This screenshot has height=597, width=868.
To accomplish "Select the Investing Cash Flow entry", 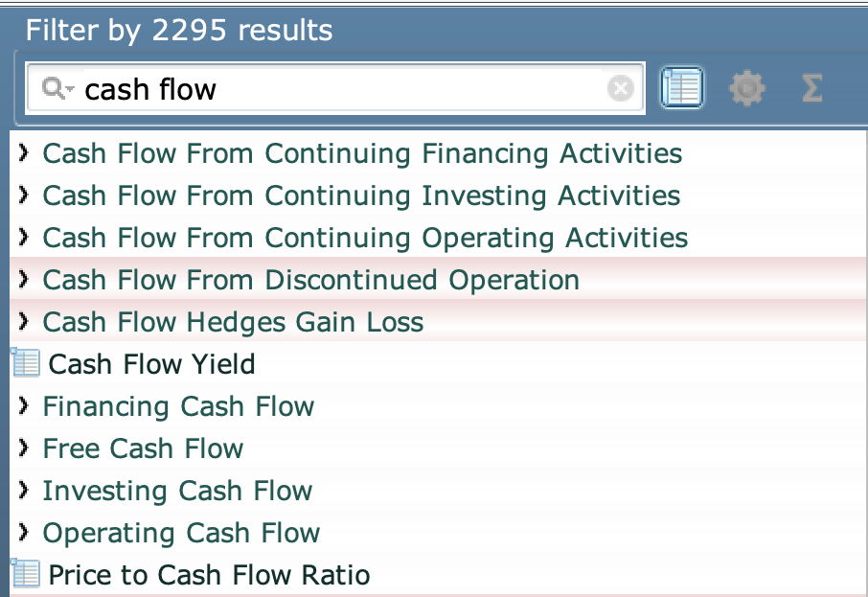I will 177,491.
